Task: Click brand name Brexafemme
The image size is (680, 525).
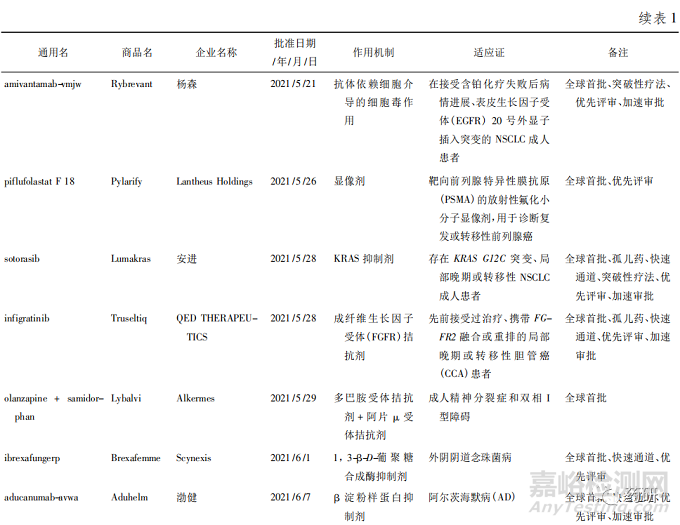Action: 135,458
